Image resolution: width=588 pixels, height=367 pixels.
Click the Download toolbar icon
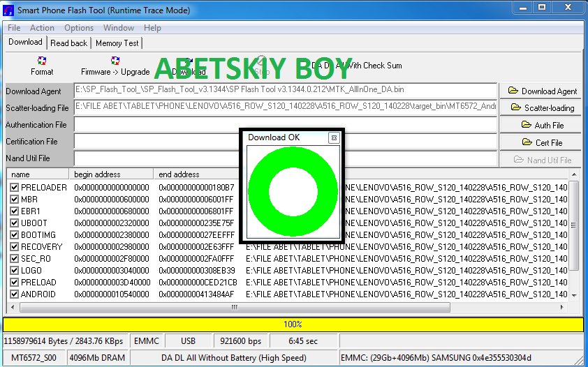coord(188,63)
